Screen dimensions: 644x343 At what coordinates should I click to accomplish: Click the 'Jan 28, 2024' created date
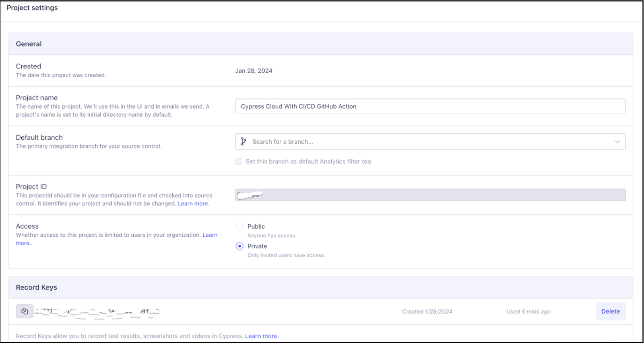coord(254,71)
